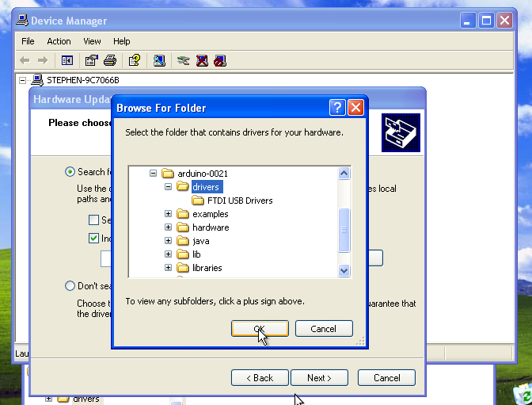Viewport: 532px width, 405px height.
Task: Expand the hardware folder node
Action: click(168, 227)
